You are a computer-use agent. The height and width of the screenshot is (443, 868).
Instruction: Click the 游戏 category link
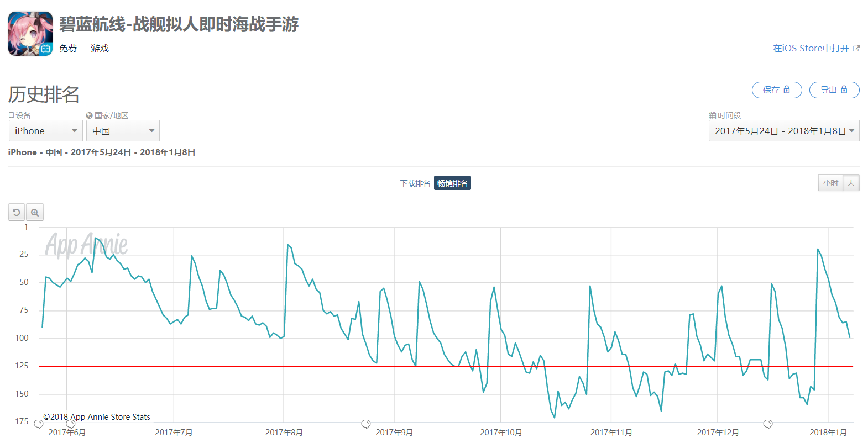[100, 49]
